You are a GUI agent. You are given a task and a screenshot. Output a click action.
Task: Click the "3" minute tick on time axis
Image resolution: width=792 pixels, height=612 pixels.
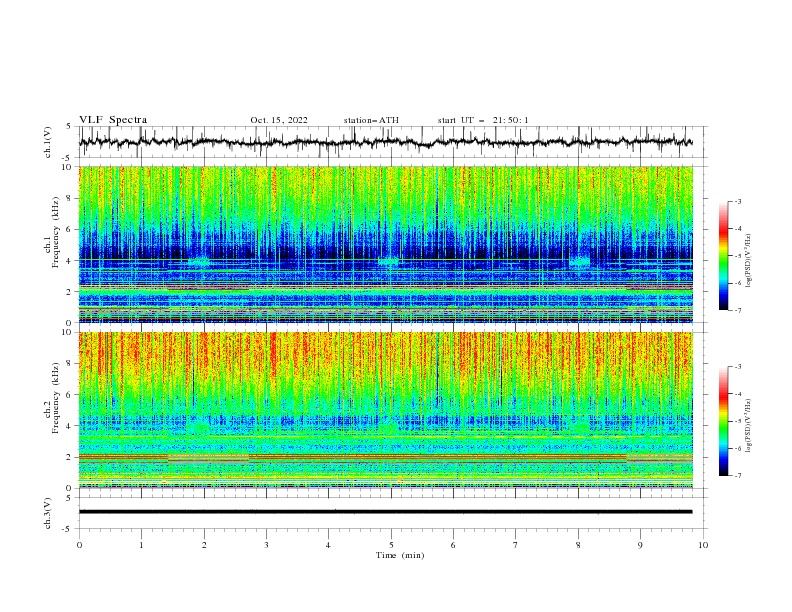click(266, 545)
